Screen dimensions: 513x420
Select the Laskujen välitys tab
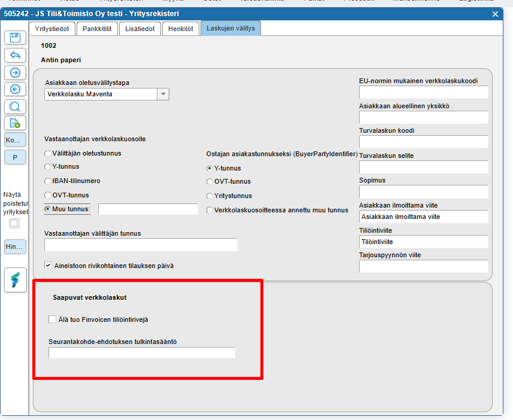coord(230,28)
